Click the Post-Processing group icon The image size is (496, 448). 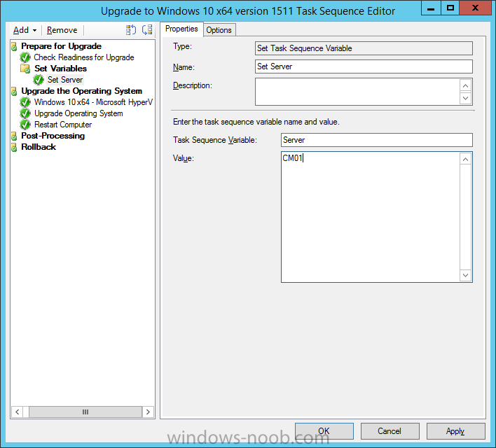(14, 136)
